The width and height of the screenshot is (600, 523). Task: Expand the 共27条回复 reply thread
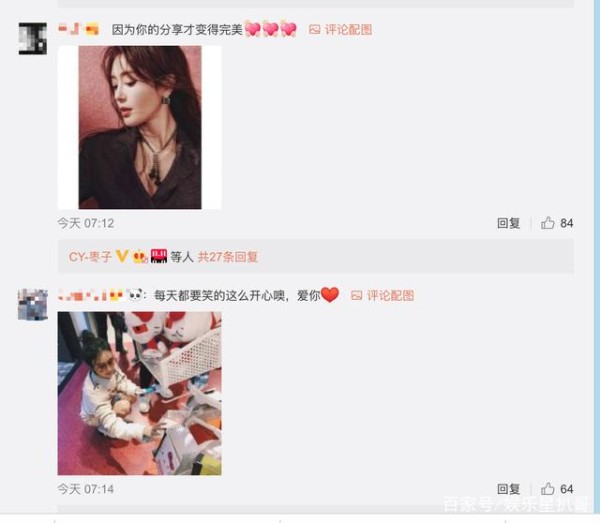click(x=228, y=257)
